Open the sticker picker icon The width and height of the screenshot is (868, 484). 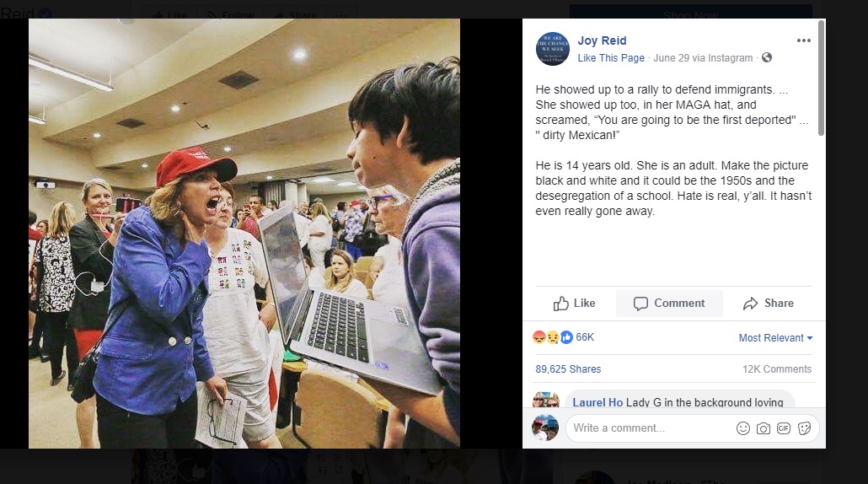pyautogui.click(x=804, y=428)
